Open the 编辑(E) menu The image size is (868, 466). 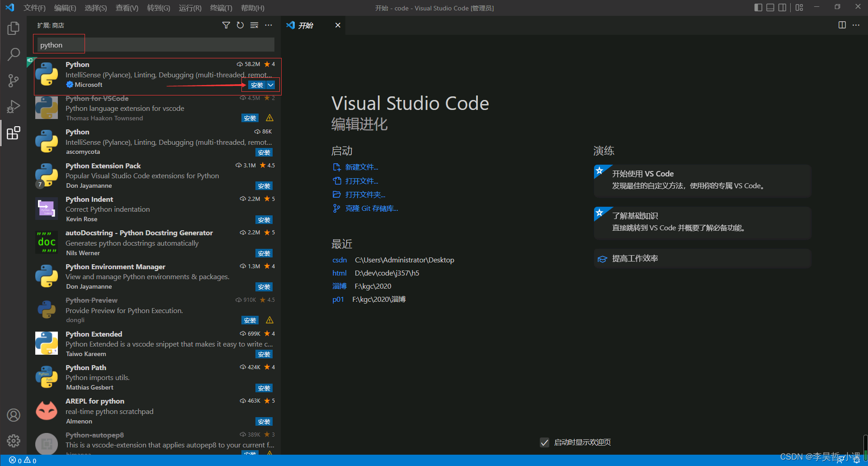[65, 8]
